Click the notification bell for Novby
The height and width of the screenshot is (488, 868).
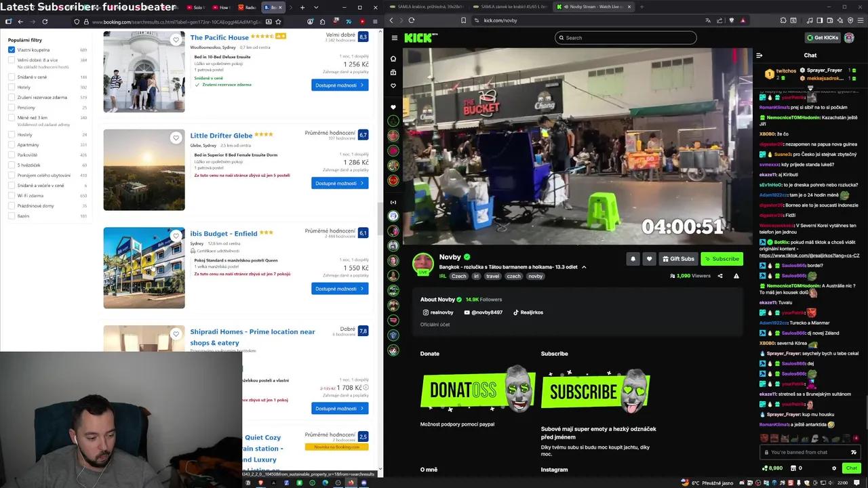633,259
